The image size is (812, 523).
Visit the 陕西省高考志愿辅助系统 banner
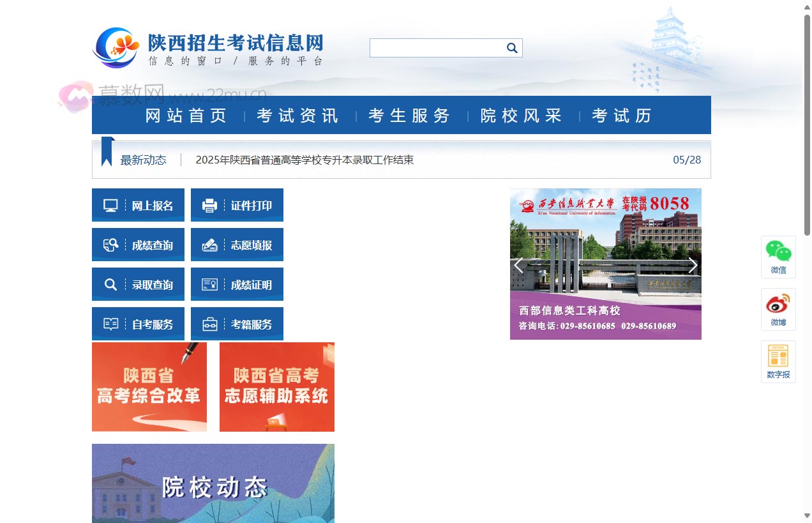click(x=276, y=387)
